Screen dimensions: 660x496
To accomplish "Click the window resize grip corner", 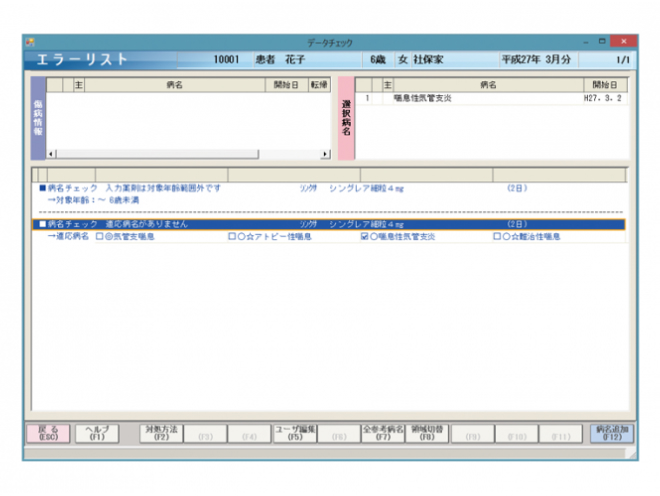I will coord(631,453).
